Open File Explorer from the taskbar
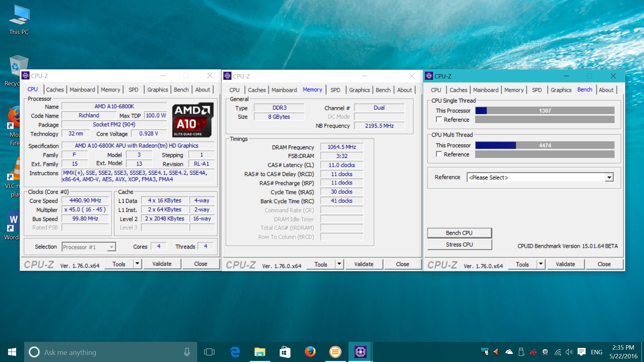Image resolution: width=644 pixels, height=362 pixels. point(260,352)
